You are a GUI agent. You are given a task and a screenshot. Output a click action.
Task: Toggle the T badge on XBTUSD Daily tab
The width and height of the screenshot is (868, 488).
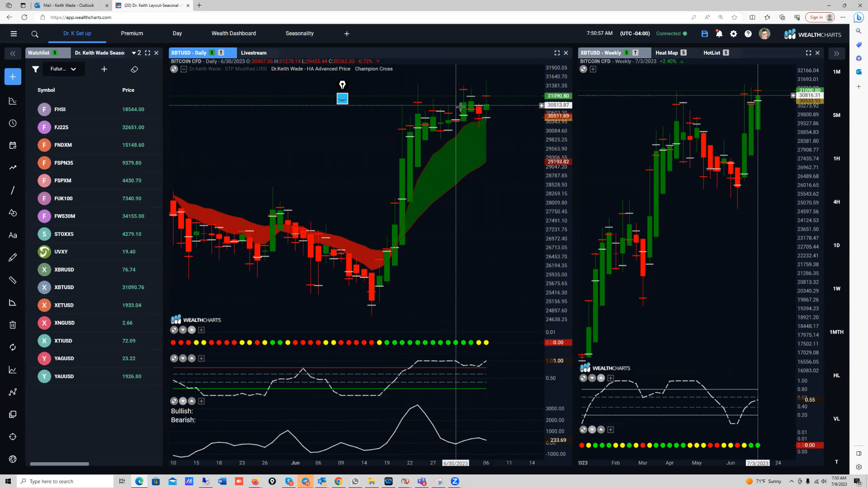(x=221, y=53)
